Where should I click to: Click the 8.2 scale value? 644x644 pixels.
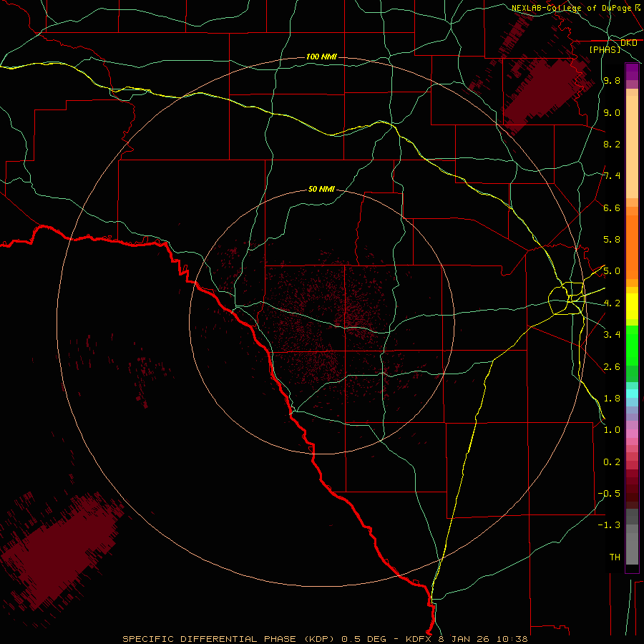pyautogui.click(x=612, y=144)
